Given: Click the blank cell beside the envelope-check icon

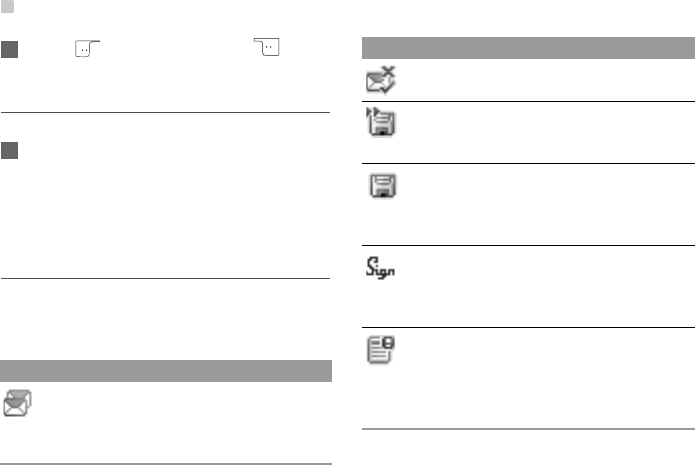Looking at the screenshot, I should [547, 80].
